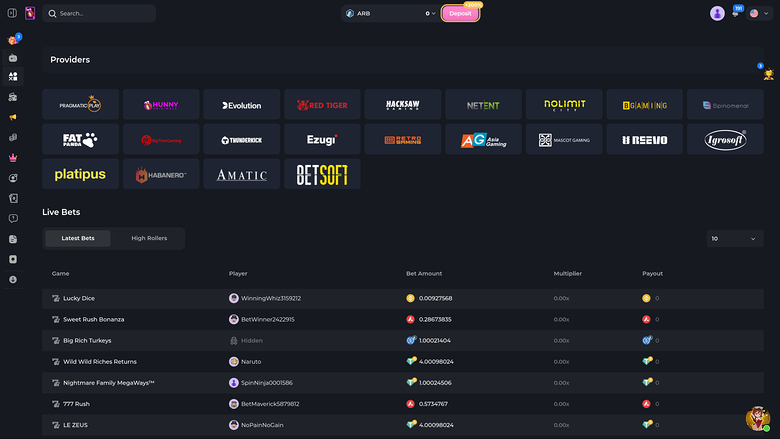The image size is (780, 439).
Task: Open the Big Rich Turkeys game link
Action: click(x=87, y=341)
